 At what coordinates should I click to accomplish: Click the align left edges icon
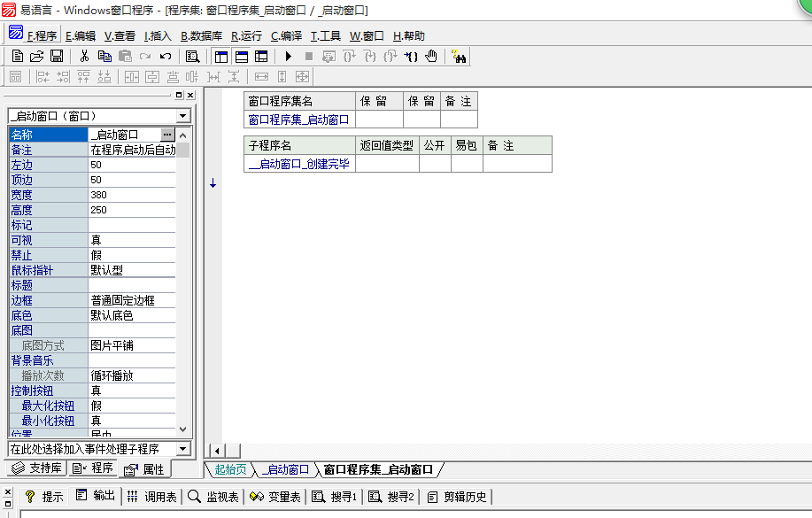(43, 77)
